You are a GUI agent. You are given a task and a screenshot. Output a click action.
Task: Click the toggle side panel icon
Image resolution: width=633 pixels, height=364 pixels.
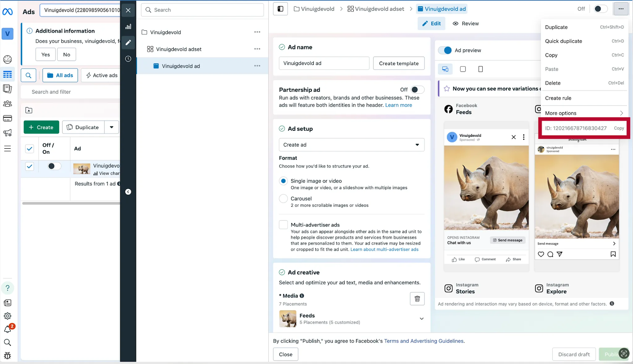pyautogui.click(x=280, y=9)
